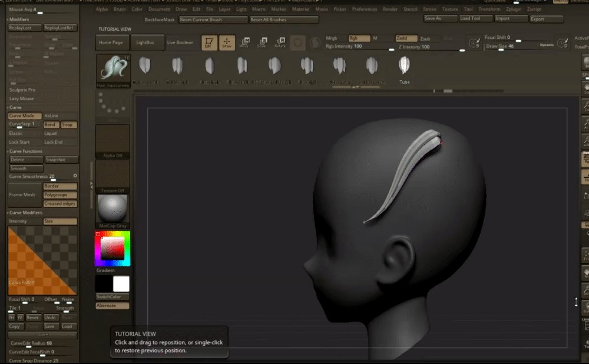Viewport: 589px width, 364px height.
Task: Open the Texture Off selector
Action: 112,177
